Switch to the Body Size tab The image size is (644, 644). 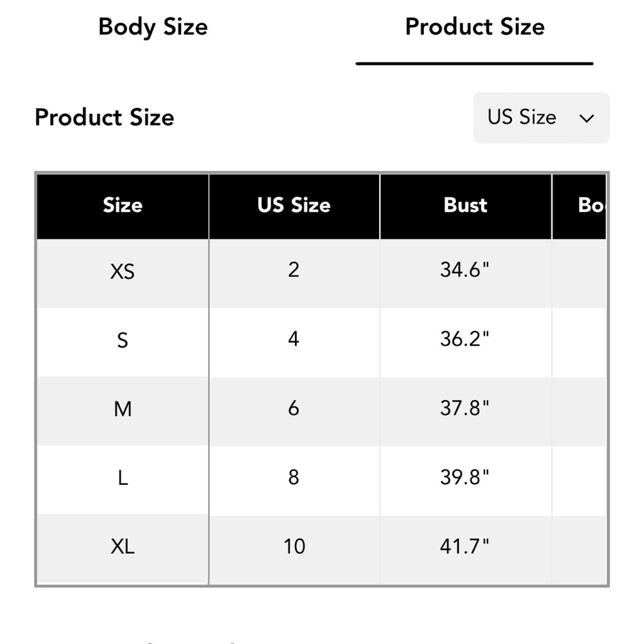click(153, 27)
